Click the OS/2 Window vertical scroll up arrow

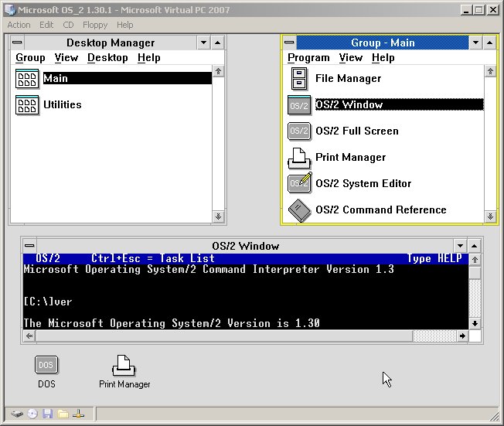(475, 260)
